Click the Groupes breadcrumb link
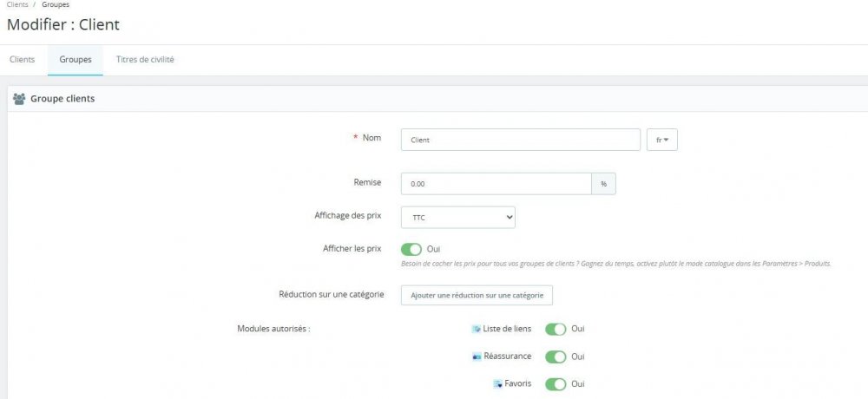 (56, 4)
